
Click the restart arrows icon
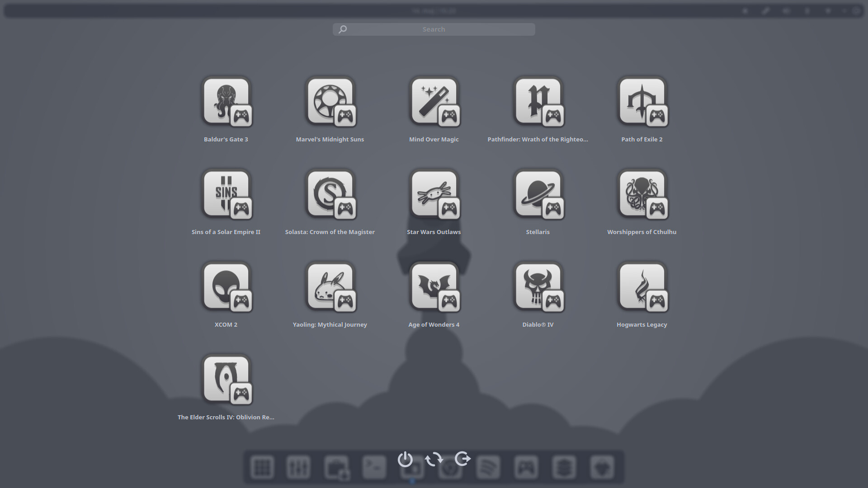pyautogui.click(x=434, y=459)
